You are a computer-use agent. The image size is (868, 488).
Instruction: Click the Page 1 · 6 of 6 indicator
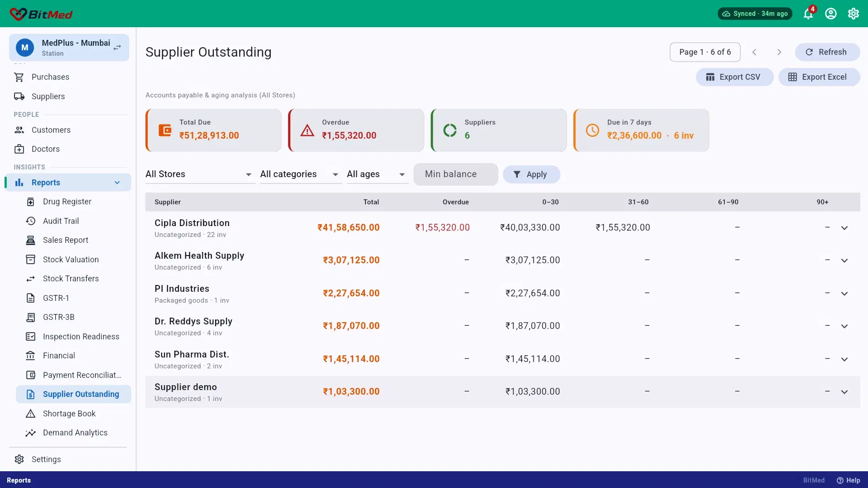pyautogui.click(x=705, y=52)
